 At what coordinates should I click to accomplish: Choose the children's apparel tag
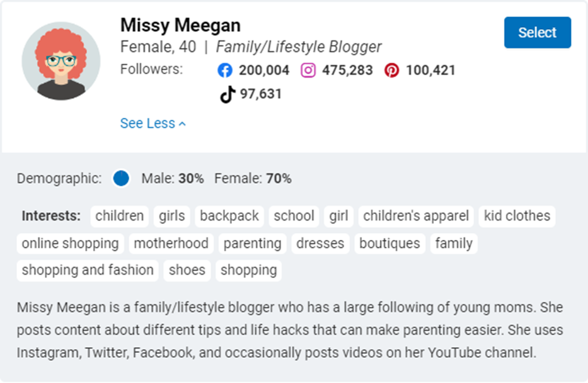click(416, 216)
